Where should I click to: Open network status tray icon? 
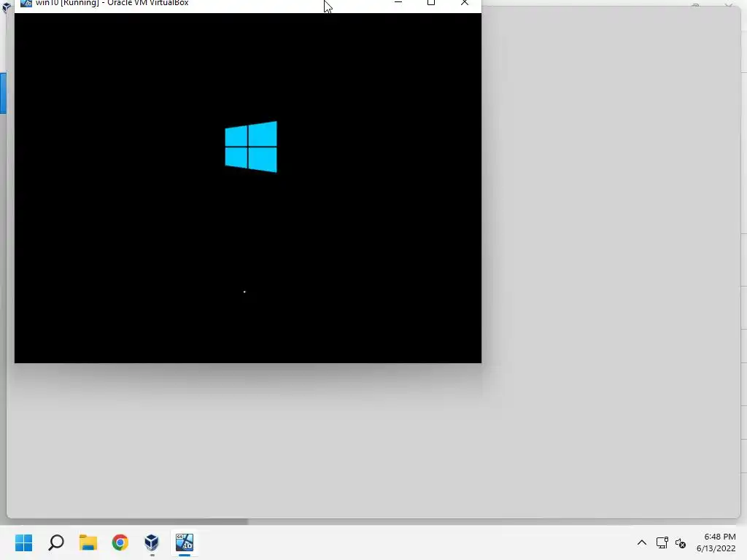[x=662, y=542]
